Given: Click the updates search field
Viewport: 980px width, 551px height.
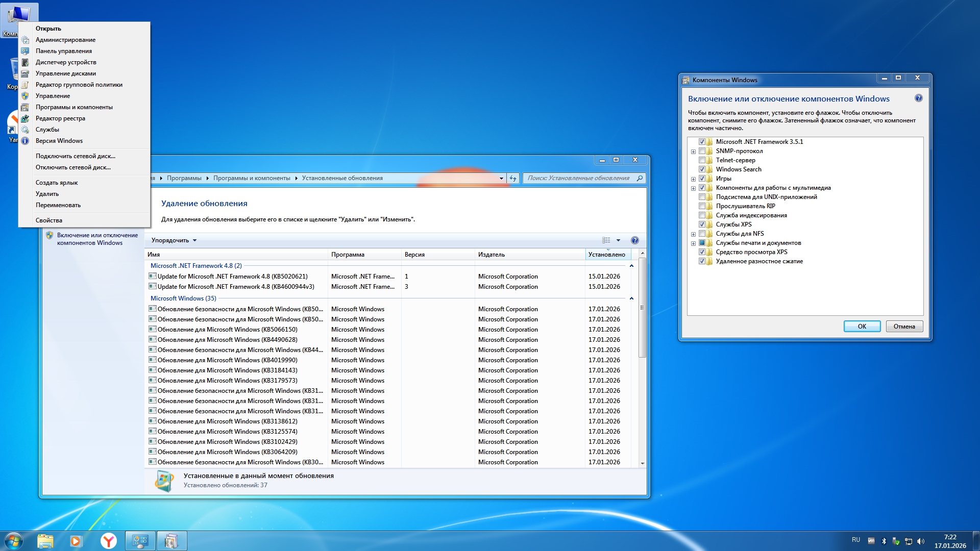Looking at the screenshot, I should 579,178.
